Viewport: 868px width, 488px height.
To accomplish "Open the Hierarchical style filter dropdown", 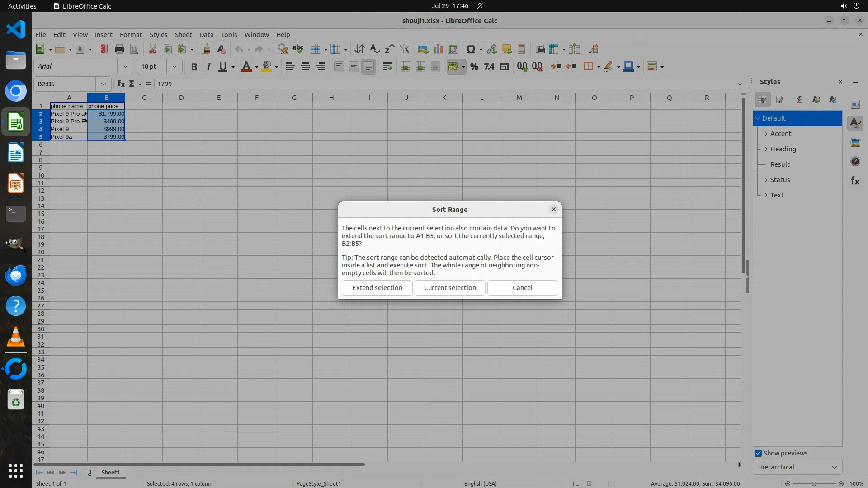I will tap(797, 467).
